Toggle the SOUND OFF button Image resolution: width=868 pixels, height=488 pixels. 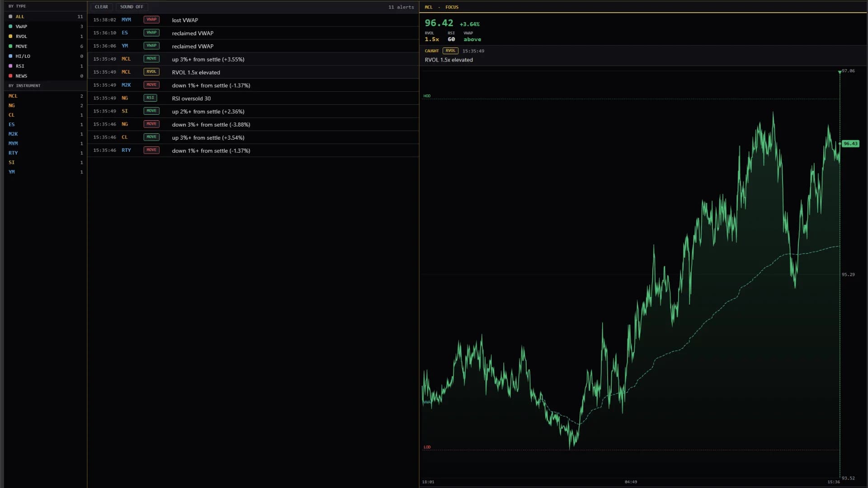click(x=132, y=7)
